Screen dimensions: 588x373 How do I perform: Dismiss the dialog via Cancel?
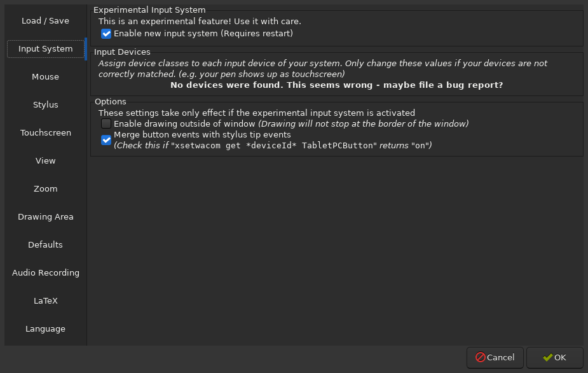pyautogui.click(x=495, y=357)
